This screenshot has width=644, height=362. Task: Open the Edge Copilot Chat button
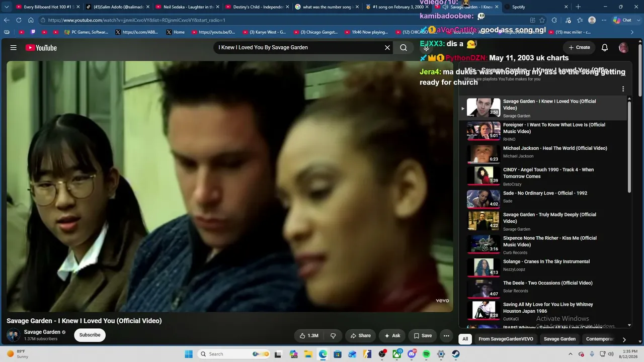622,20
